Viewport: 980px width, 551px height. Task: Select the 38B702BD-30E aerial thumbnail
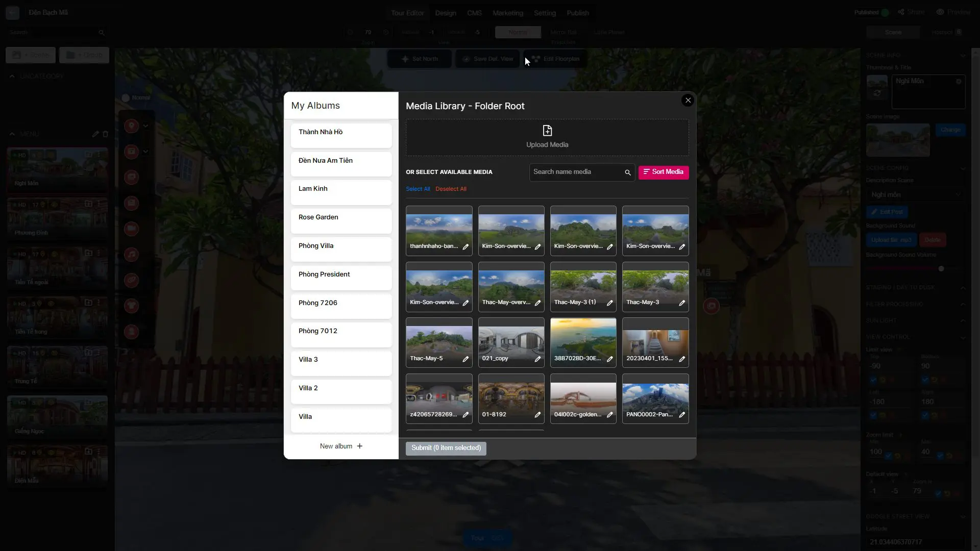(x=583, y=337)
